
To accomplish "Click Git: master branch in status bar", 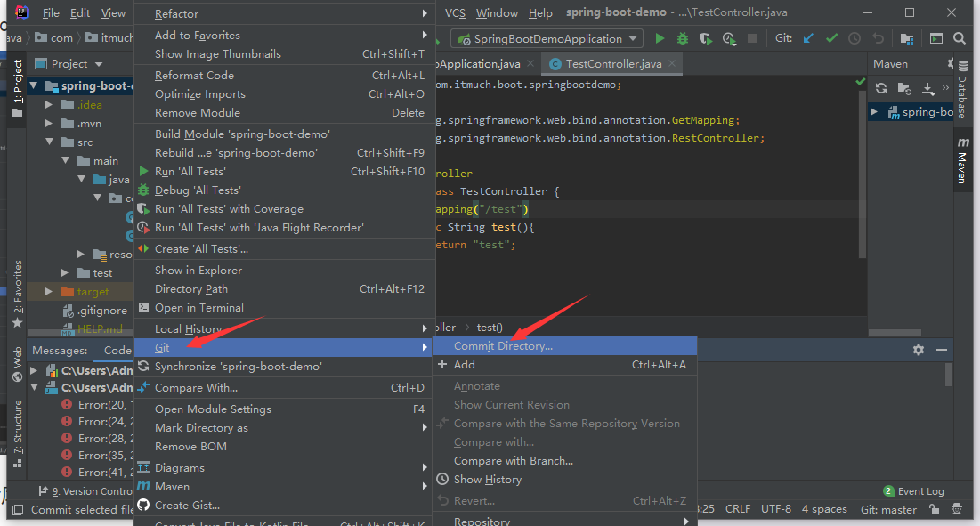I will (x=888, y=509).
